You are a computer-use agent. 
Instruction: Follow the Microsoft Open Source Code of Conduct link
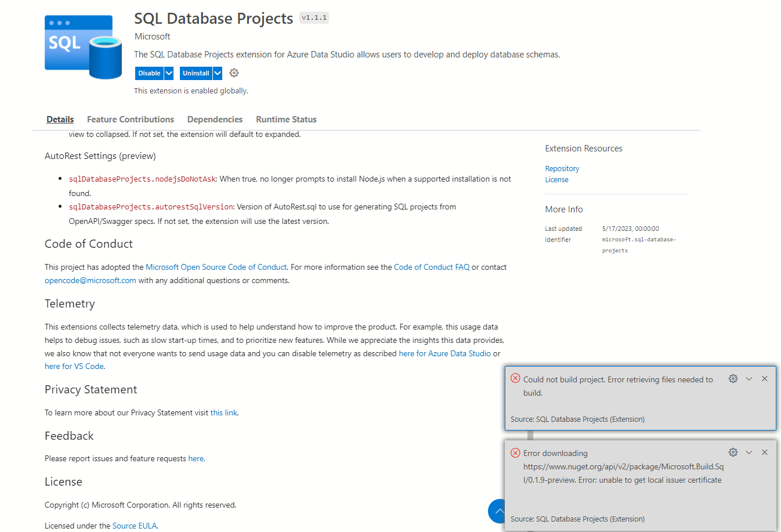tap(216, 267)
